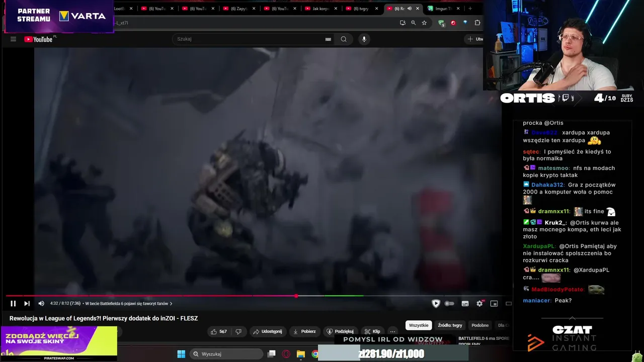This screenshot has width=644, height=362.
Task: Open a new browser tab
Action: (470, 9)
